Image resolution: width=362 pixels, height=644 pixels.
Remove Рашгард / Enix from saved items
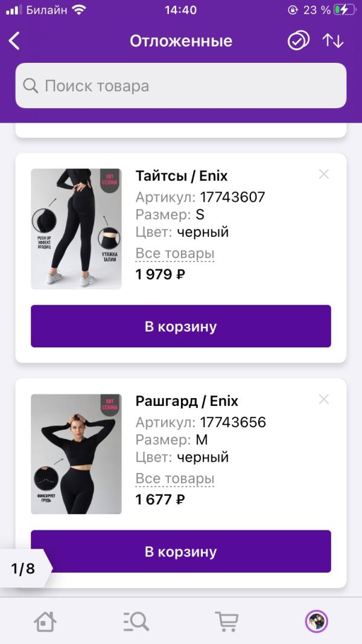point(324,399)
